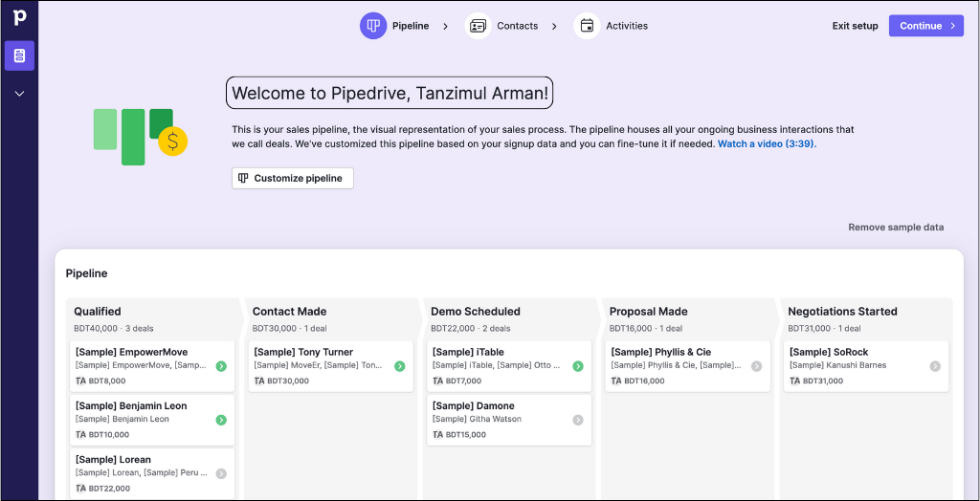Select the Activities step icon

coord(587,26)
